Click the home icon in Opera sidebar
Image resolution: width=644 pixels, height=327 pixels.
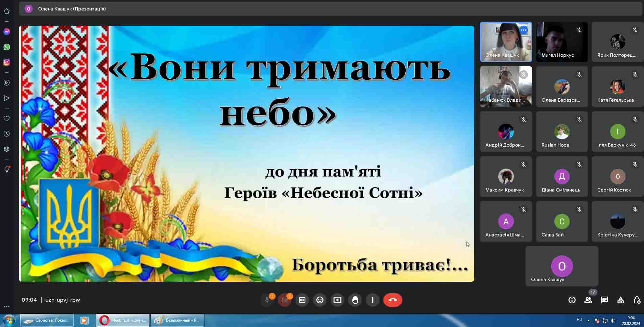(7, 11)
